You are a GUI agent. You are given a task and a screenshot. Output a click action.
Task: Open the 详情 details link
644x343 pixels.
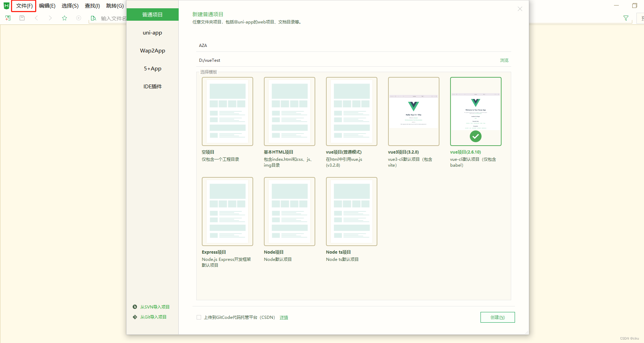pyautogui.click(x=284, y=317)
